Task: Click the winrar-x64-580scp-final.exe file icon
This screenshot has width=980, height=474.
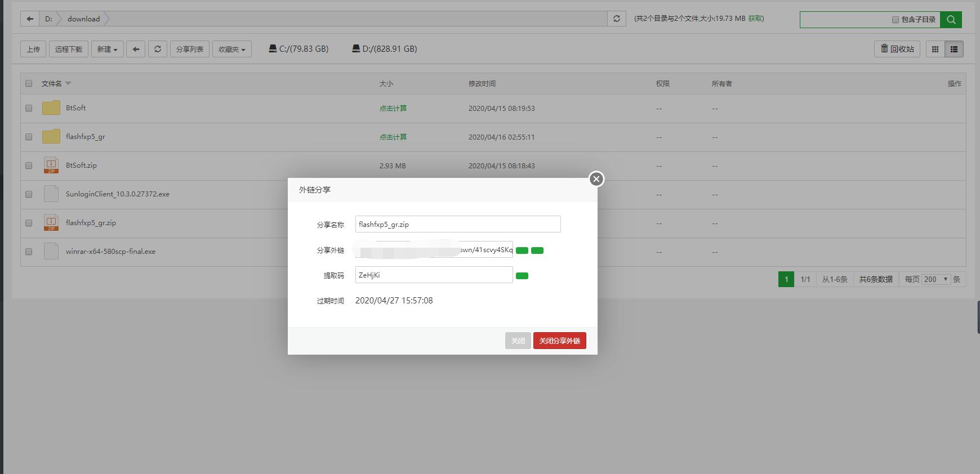Action: click(x=51, y=252)
